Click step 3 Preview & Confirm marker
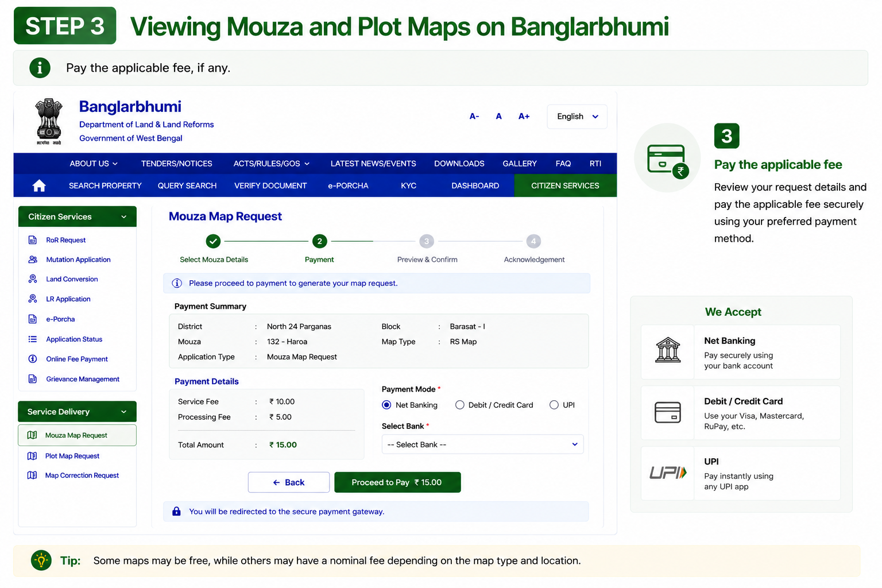882x588 pixels. (427, 241)
